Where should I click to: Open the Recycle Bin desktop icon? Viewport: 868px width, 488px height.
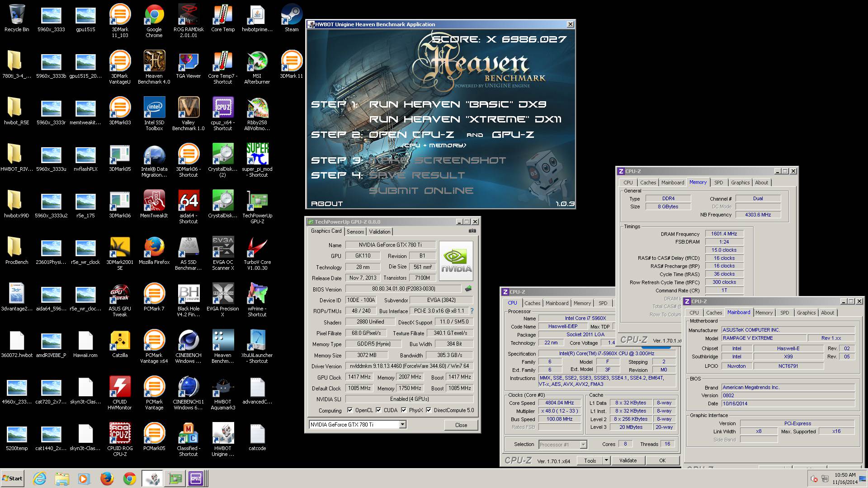pos(17,18)
